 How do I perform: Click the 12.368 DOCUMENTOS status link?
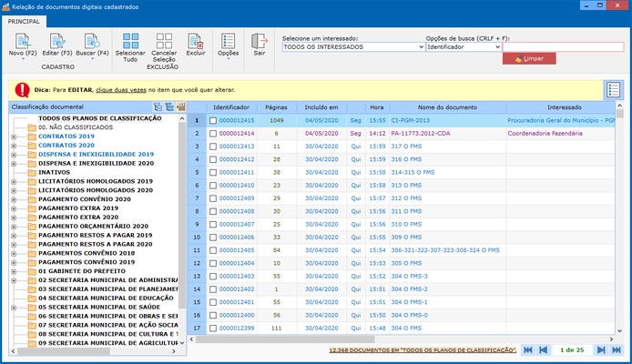point(423,350)
